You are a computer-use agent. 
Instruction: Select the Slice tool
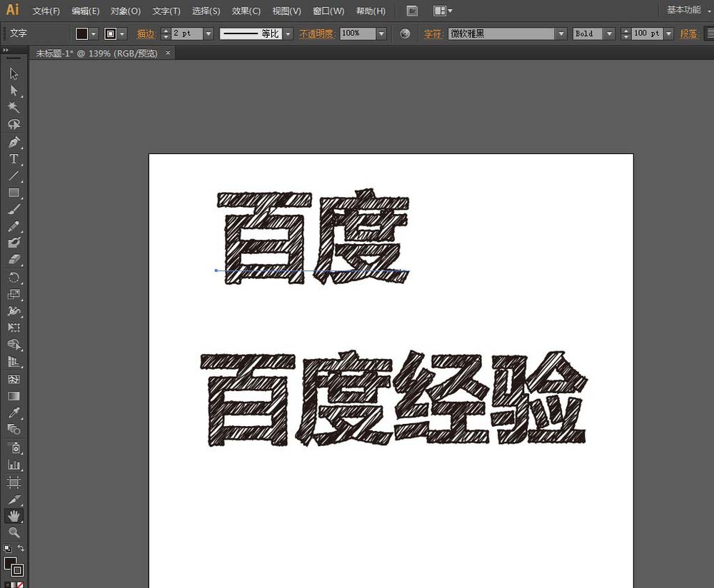point(14,500)
